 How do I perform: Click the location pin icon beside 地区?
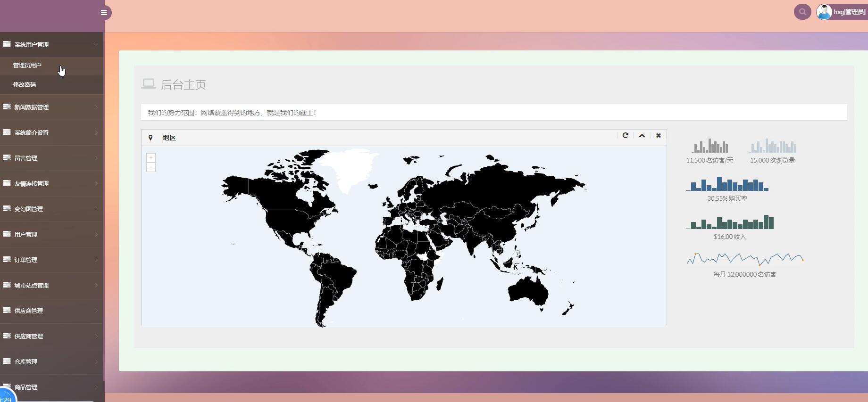click(x=150, y=138)
